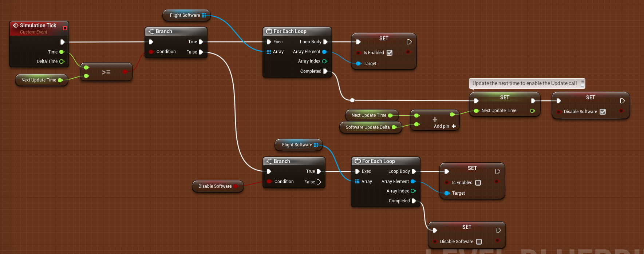Click the Disable Software getter's red output pin
This screenshot has height=254, width=644.
tap(236, 186)
